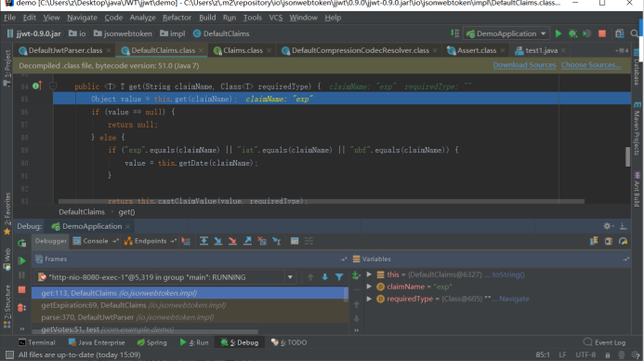Open the File menu
This screenshot has width=644, height=361.
coord(9,18)
